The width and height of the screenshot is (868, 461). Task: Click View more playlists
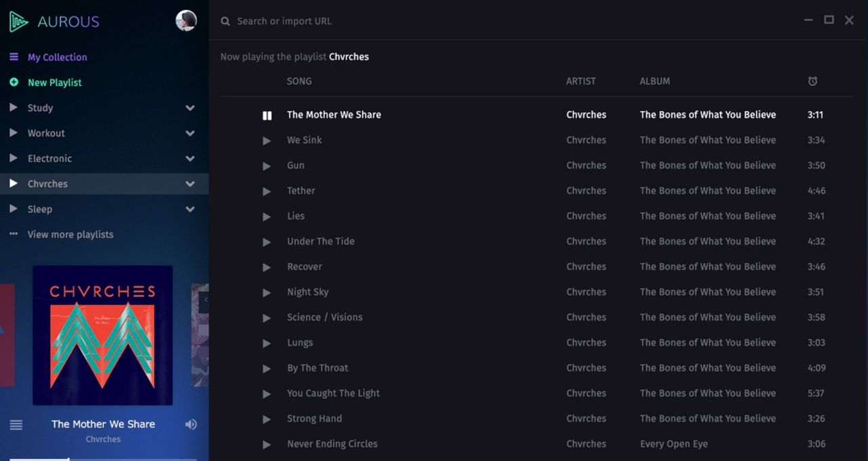point(69,234)
